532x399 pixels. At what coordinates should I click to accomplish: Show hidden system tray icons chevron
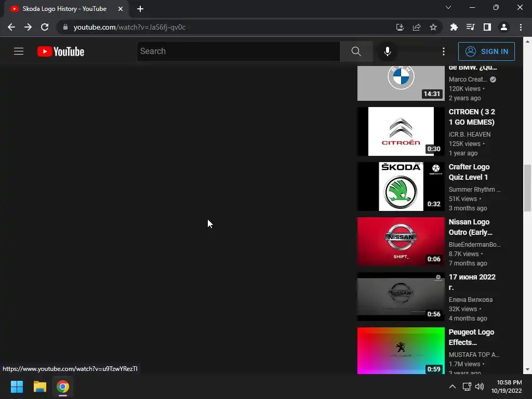pyautogui.click(x=453, y=387)
